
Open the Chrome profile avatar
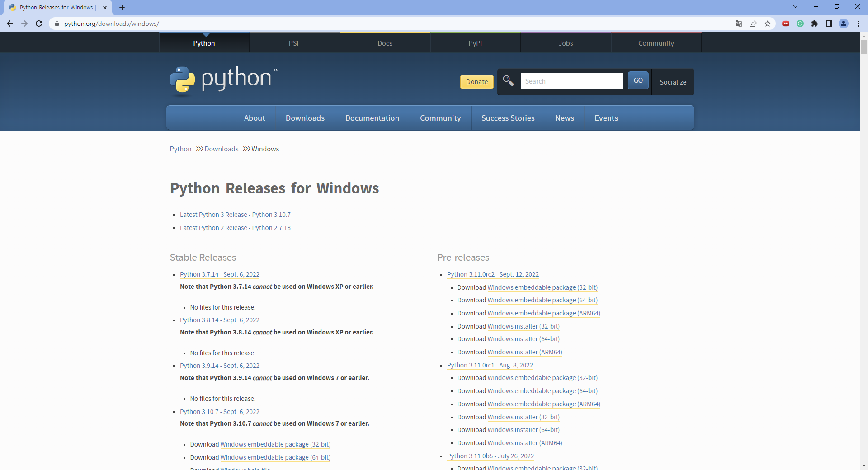click(844, 23)
